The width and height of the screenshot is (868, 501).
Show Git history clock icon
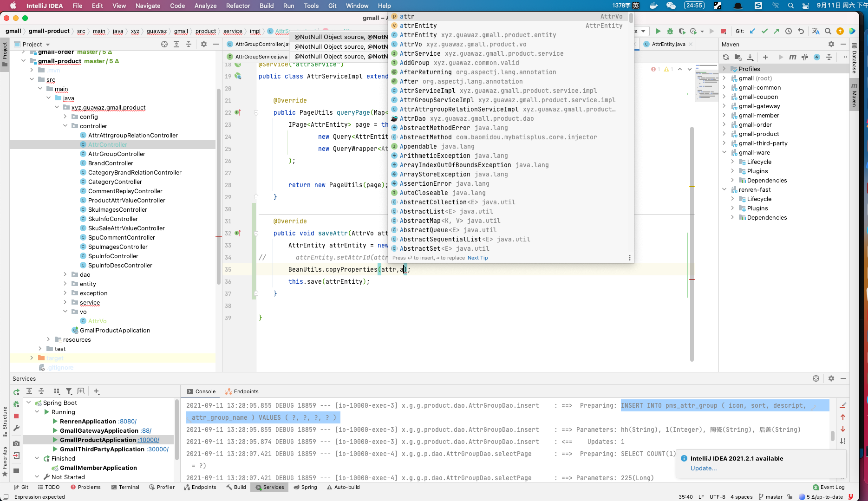click(x=789, y=31)
